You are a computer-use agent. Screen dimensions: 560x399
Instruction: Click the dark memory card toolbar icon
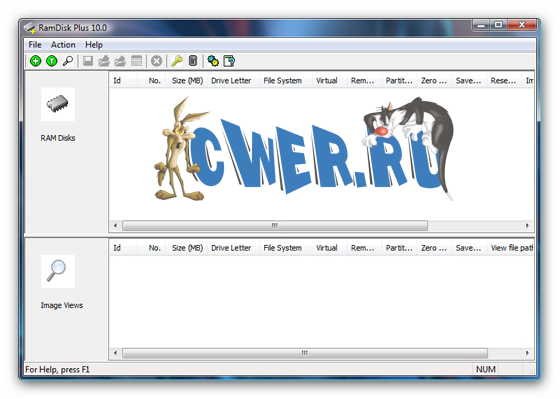[x=193, y=61]
